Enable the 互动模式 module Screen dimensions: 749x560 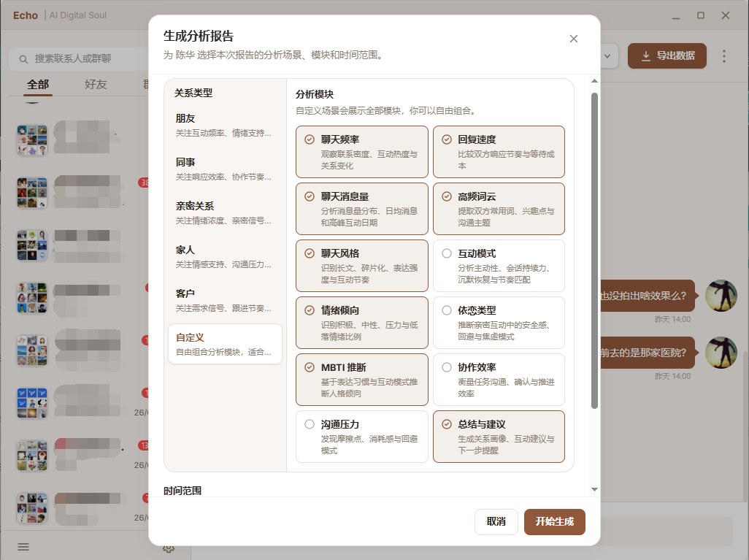[499, 266]
